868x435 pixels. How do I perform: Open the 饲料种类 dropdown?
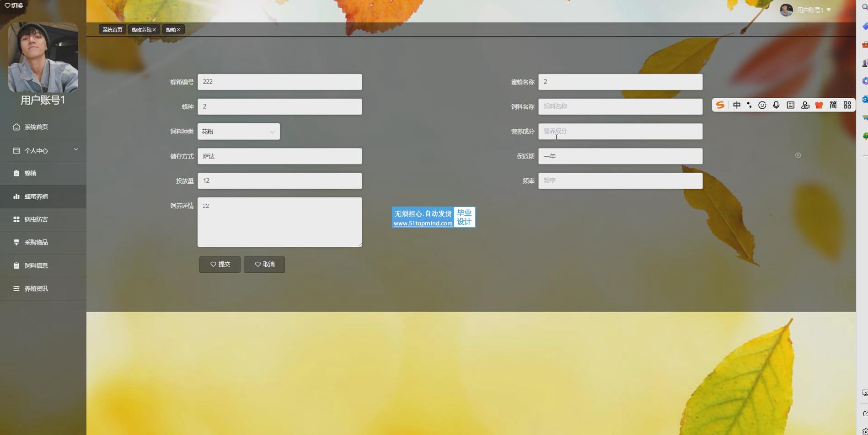[238, 132]
